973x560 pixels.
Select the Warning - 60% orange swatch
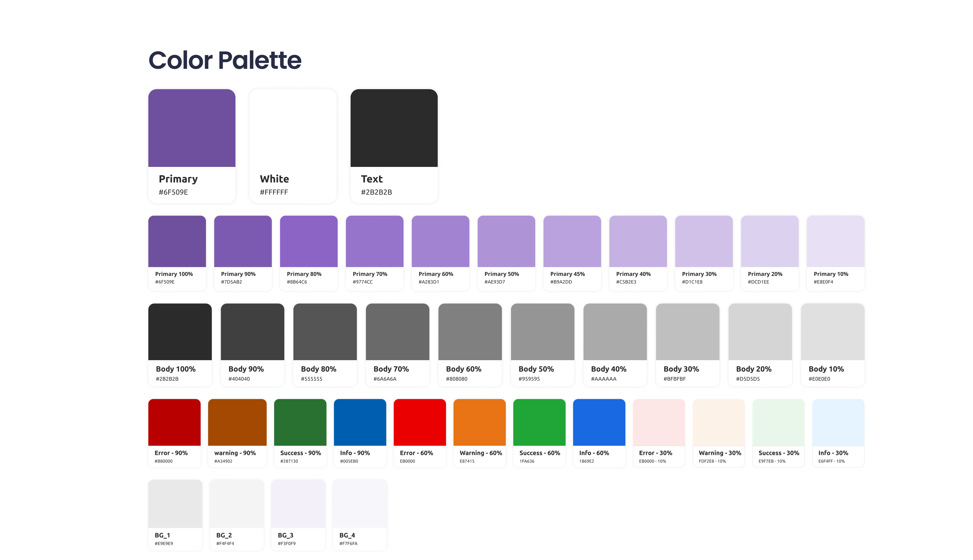pyautogui.click(x=479, y=422)
